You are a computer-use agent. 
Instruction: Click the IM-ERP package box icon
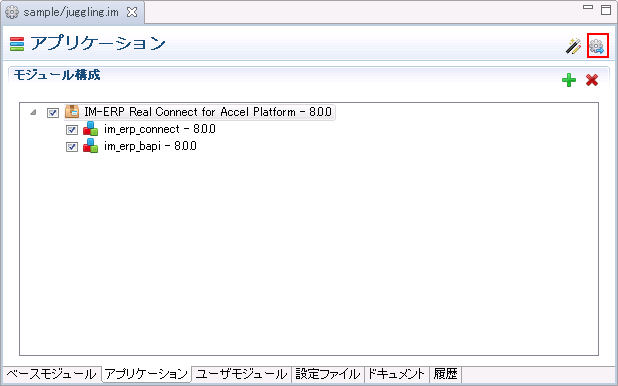pyautogui.click(x=72, y=112)
